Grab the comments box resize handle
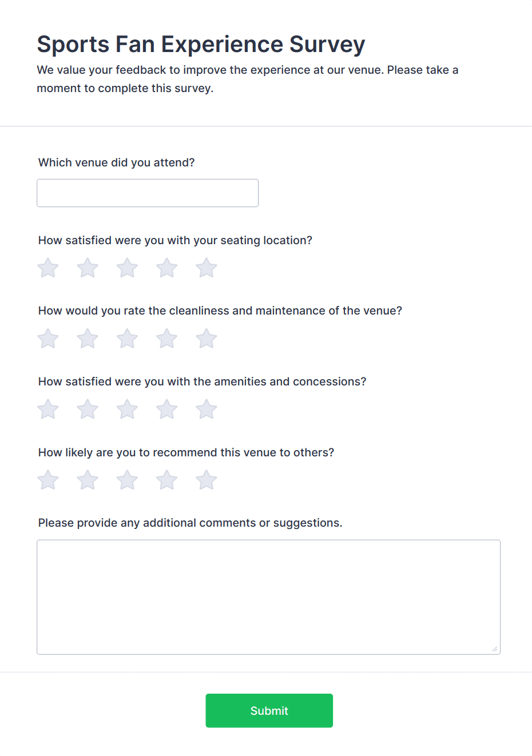The image size is (532, 756). [x=495, y=648]
